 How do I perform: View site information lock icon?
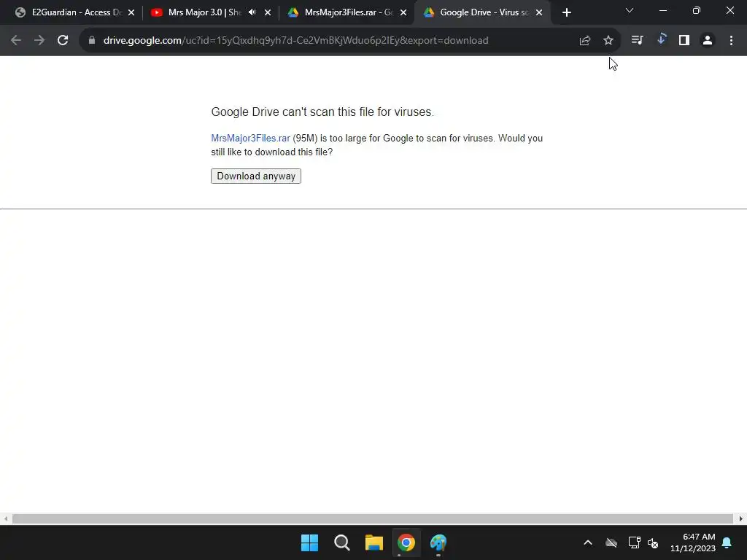tap(92, 41)
